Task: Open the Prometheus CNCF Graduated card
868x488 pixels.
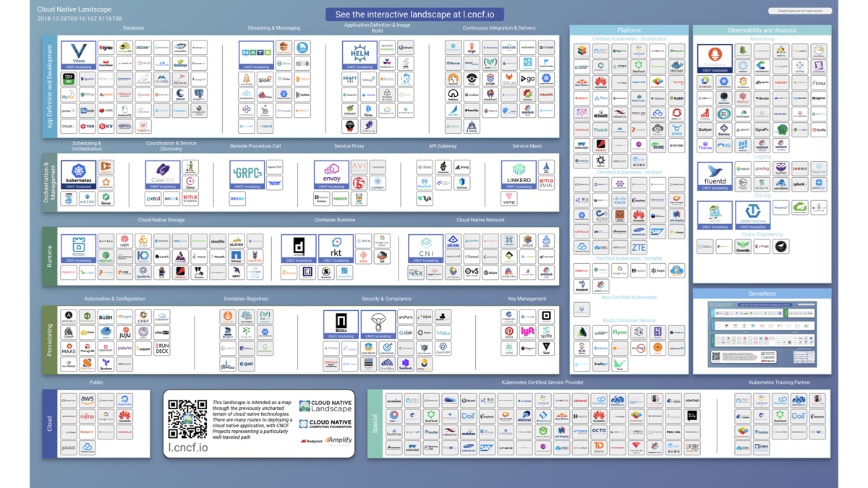Action: pos(715,59)
